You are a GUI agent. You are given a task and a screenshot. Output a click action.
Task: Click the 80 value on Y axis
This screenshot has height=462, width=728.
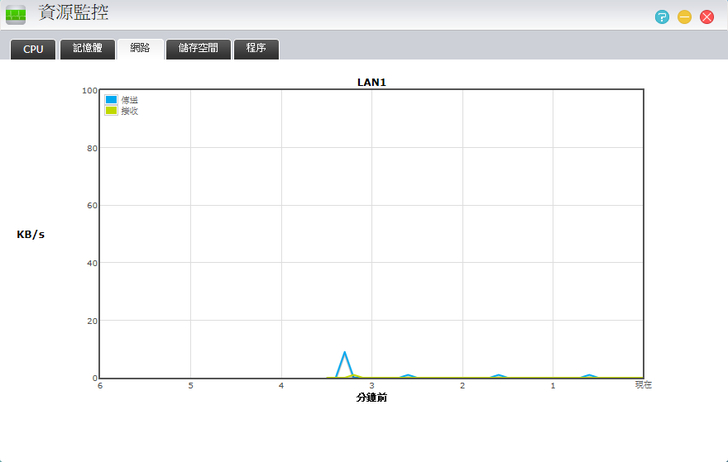(92, 148)
